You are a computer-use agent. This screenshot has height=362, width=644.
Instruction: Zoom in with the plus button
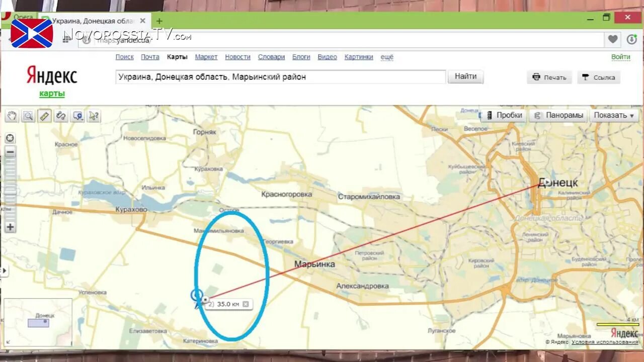pos(10,227)
